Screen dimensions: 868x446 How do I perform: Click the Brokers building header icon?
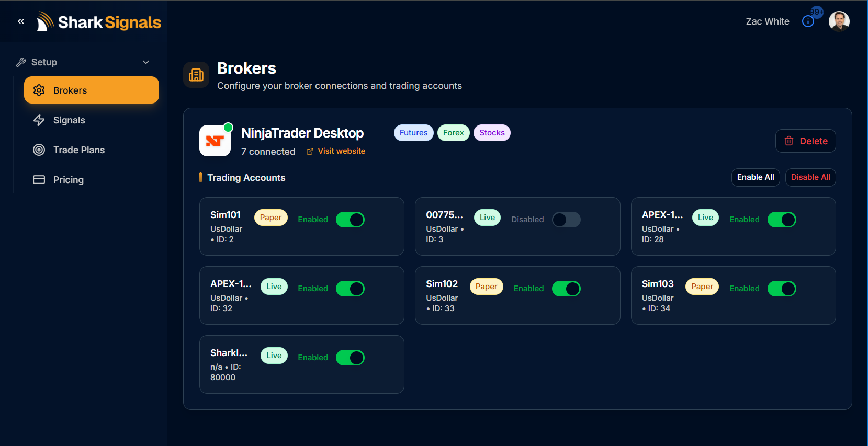tap(196, 75)
